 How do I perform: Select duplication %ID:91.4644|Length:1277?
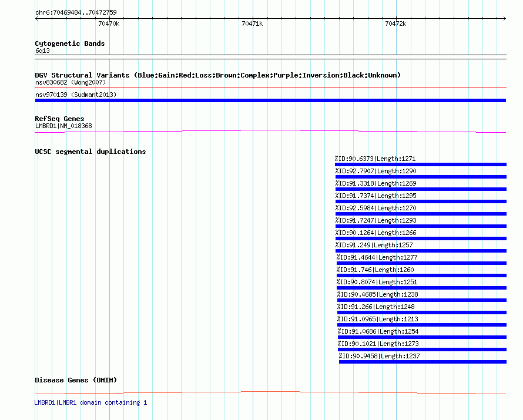click(377, 257)
